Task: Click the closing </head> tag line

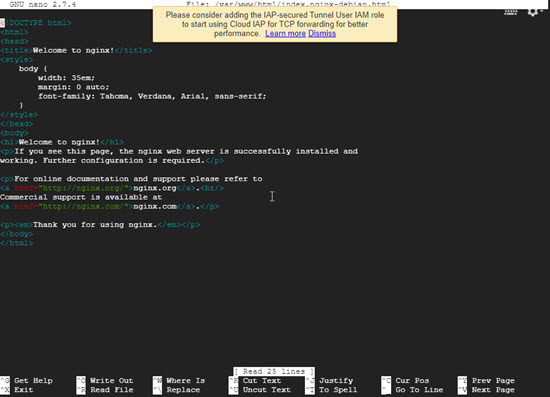Action: [x=16, y=124]
